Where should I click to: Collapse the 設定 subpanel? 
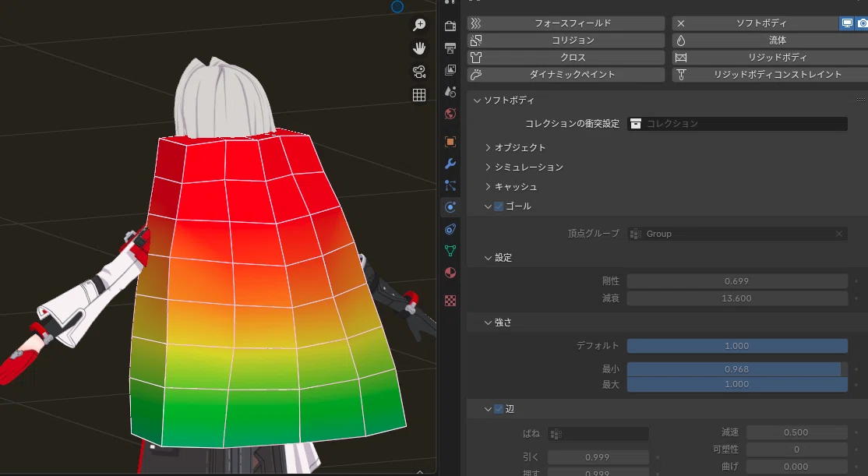click(x=488, y=258)
